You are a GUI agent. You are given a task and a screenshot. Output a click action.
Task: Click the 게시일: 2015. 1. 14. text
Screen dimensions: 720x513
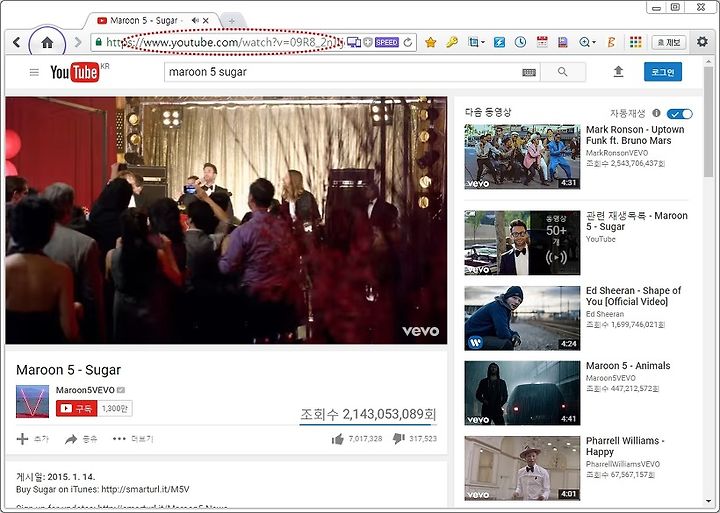pyautogui.click(x=56, y=477)
